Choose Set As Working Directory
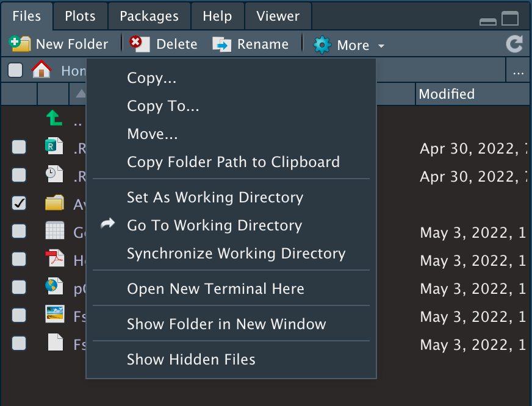 (215, 198)
